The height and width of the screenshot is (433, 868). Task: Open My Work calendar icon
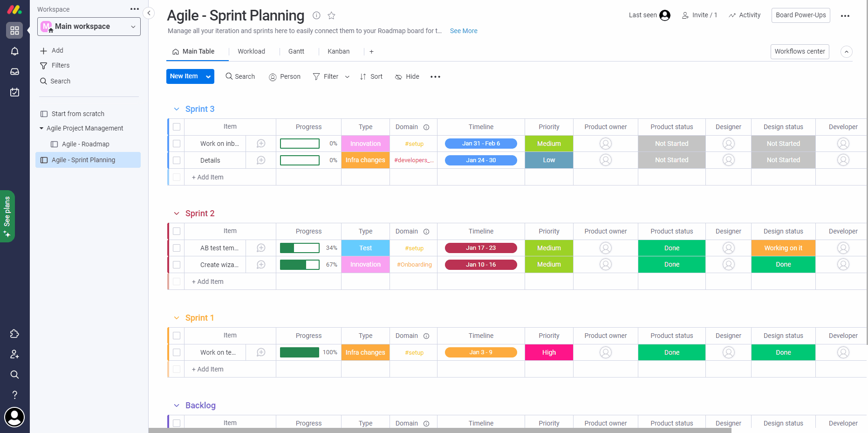(14, 92)
